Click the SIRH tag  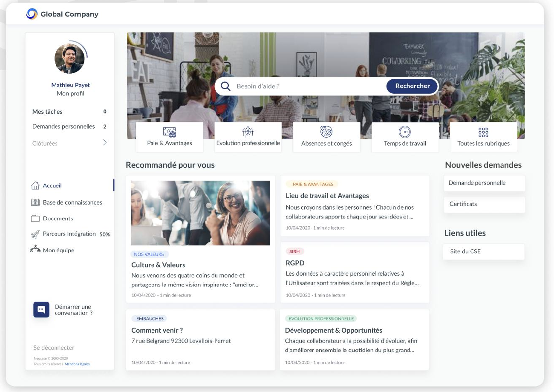(294, 252)
